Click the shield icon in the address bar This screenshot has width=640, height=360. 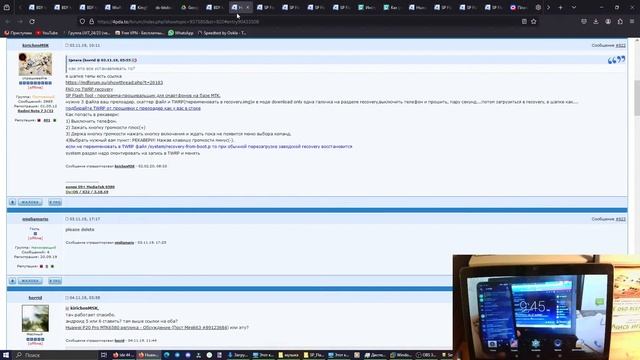pyautogui.click(x=82, y=21)
